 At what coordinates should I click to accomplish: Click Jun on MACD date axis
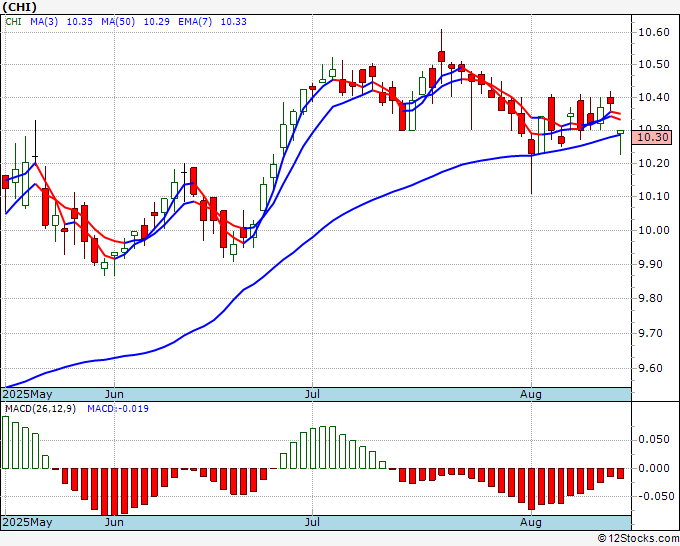click(x=114, y=522)
